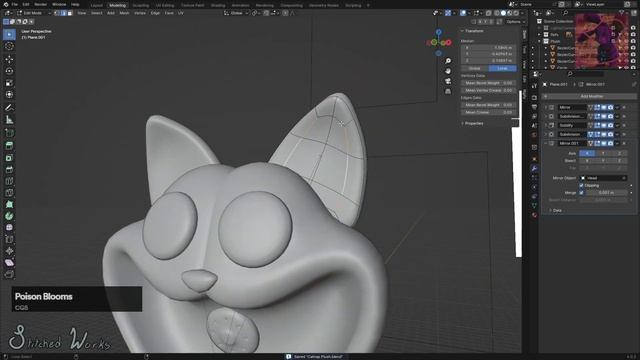Click the Mean Crease value slider
The image size is (640, 360).
pos(489,112)
